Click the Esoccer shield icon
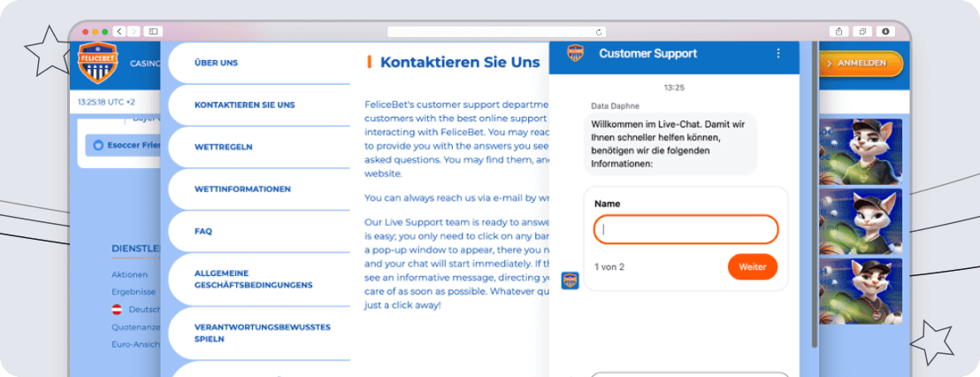Viewport: 980px width, 377px height. 97,145
